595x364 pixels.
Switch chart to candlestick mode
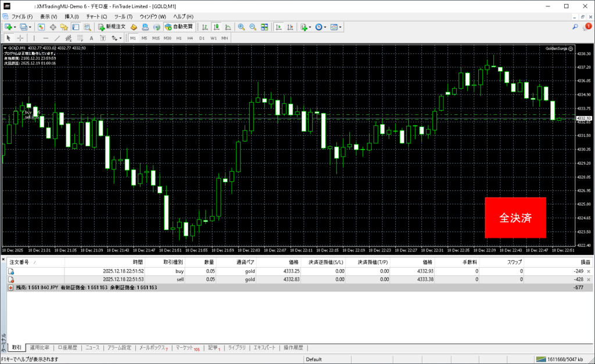(x=216, y=27)
